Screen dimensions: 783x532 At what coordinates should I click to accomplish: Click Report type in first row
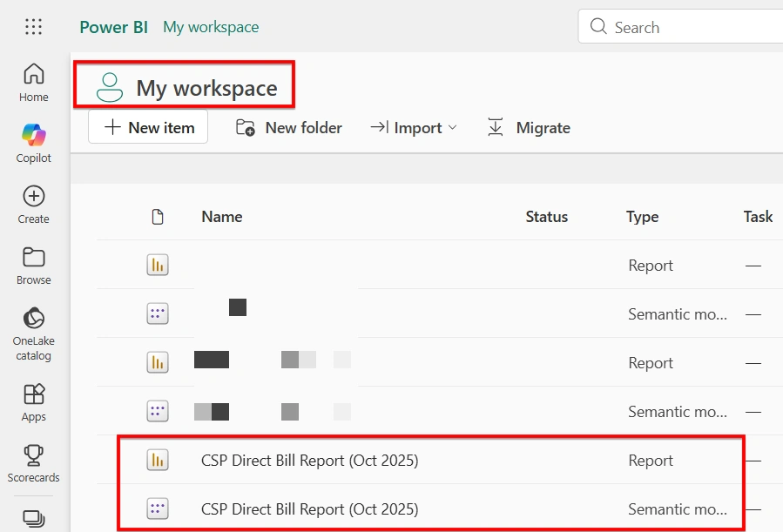point(651,266)
